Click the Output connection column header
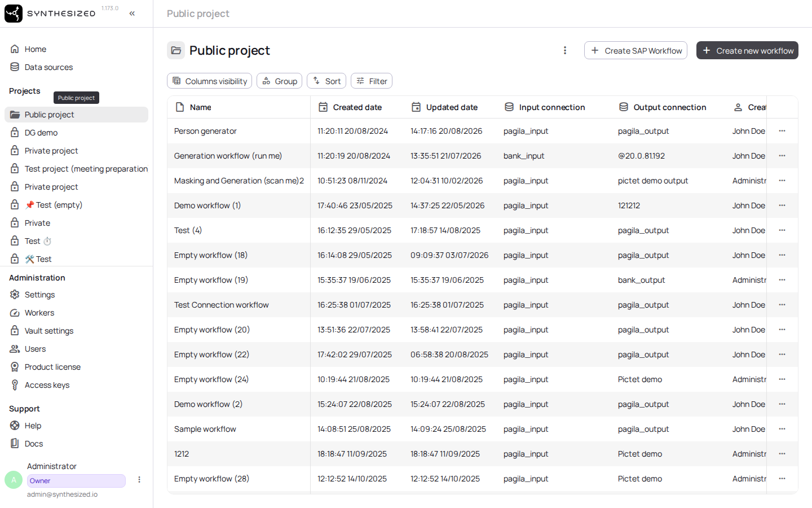 point(669,107)
